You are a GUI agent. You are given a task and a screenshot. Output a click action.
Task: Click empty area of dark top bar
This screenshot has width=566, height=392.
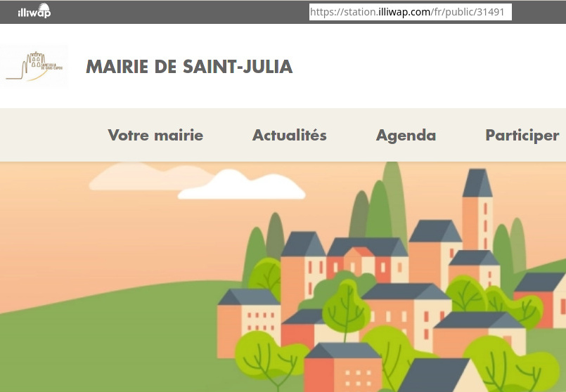[176, 12]
